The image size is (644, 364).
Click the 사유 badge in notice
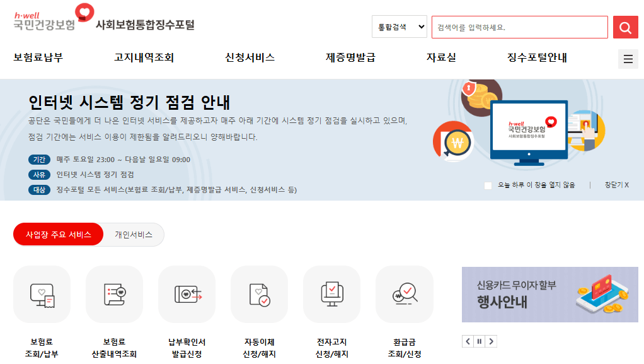click(x=39, y=175)
